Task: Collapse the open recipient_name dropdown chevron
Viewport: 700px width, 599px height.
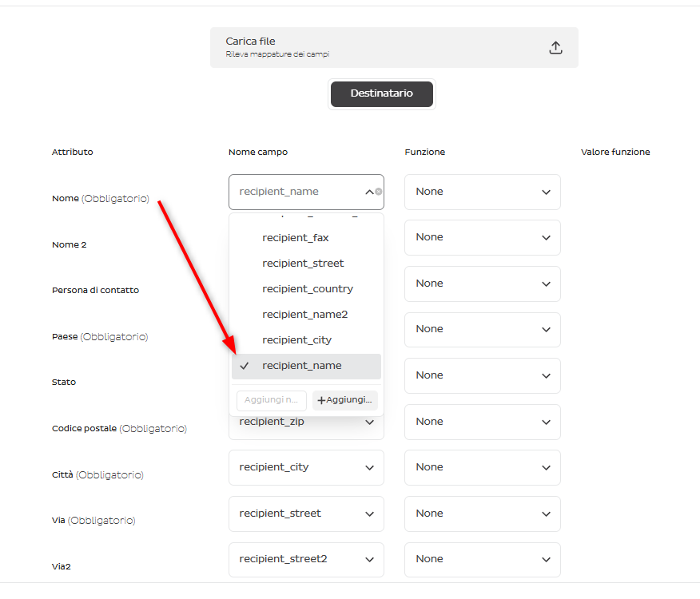Action: (x=369, y=192)
